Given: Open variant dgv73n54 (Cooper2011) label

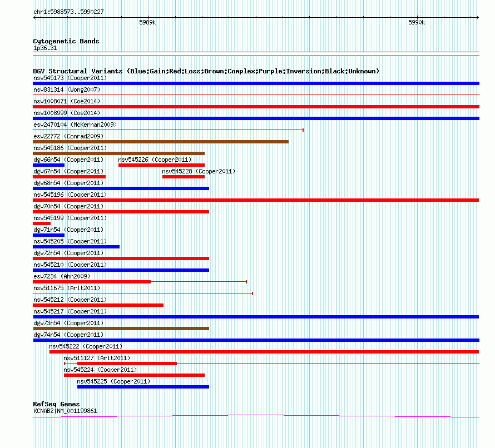Looking at the screenshot, I should 68,323.
